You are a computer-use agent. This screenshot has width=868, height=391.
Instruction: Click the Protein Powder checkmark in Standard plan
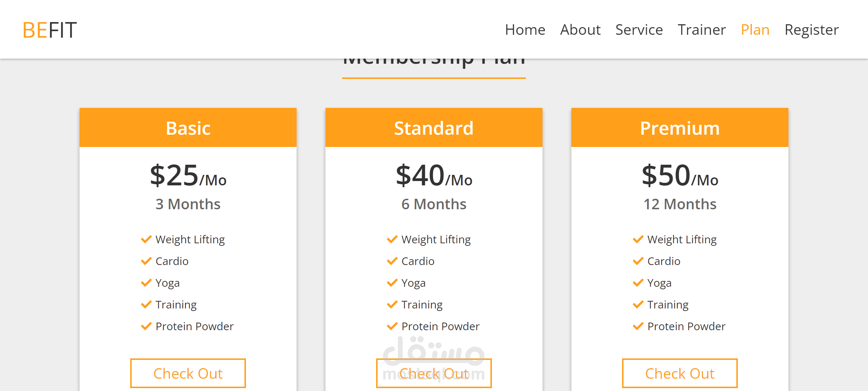click(x=392, y=326)
